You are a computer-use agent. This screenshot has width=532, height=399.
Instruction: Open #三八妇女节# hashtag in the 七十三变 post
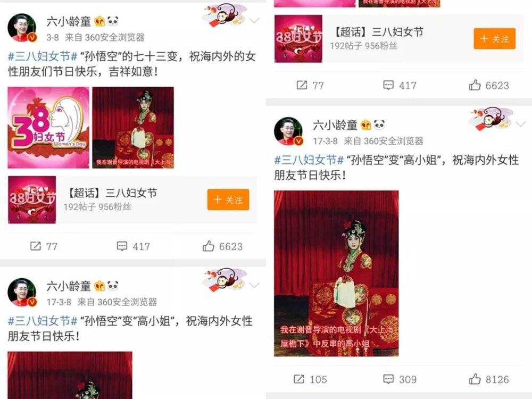coord(43,56)
